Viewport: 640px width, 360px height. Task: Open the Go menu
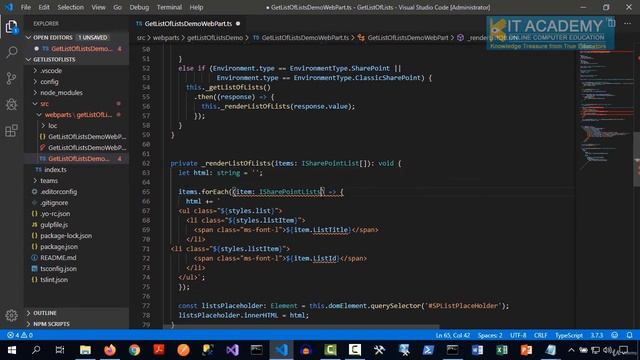click(x=117, y=7)
